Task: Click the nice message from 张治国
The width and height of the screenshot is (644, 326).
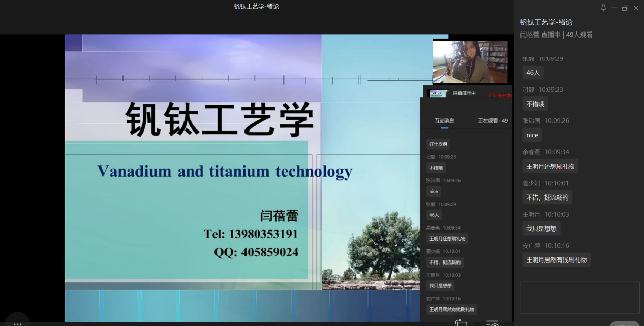Action: (532, 135)
